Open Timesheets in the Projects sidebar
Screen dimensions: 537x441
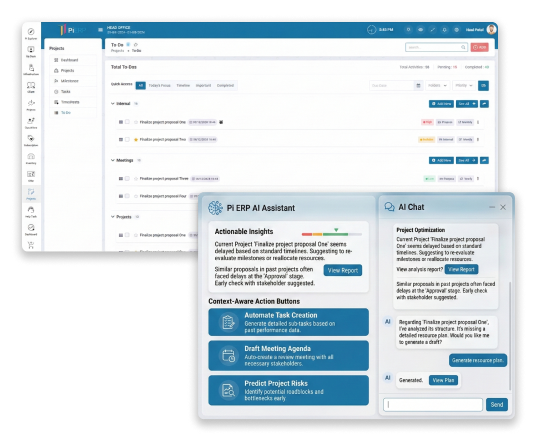click(70, 102)
